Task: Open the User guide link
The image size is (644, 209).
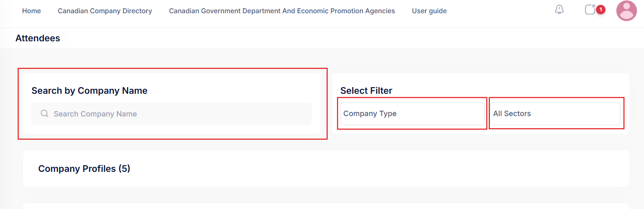Action: [429, 11]
